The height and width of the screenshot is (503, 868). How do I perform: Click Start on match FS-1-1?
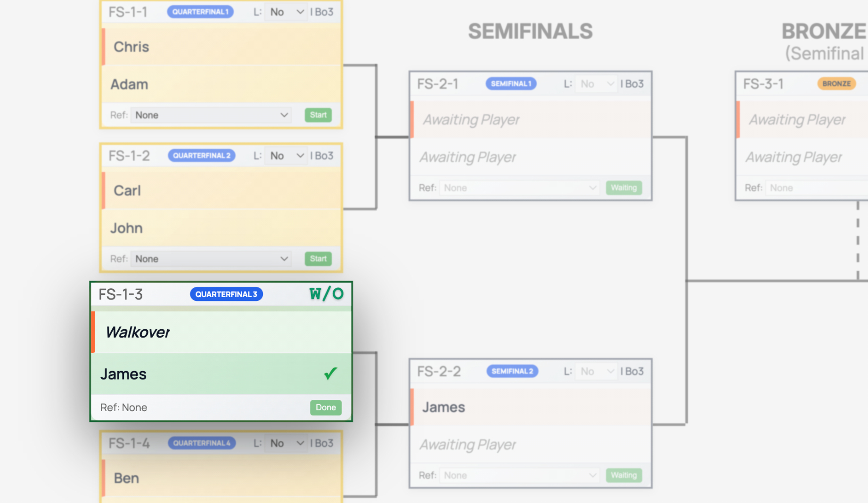(x=318, y=115)
